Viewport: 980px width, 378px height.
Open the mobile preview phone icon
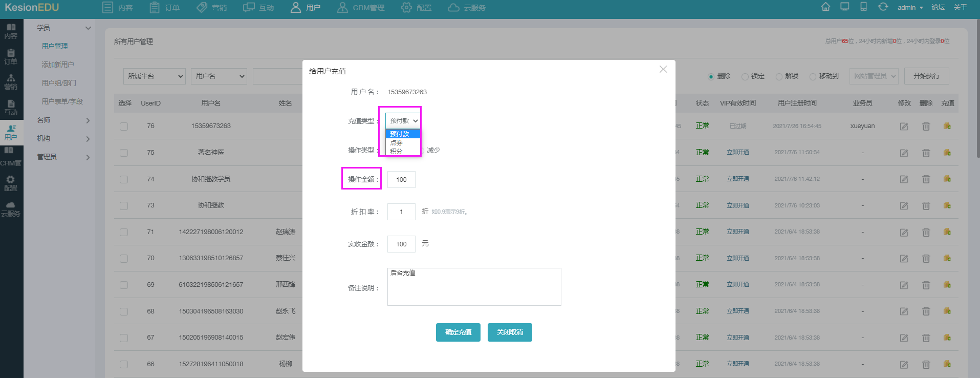(863, 7)
